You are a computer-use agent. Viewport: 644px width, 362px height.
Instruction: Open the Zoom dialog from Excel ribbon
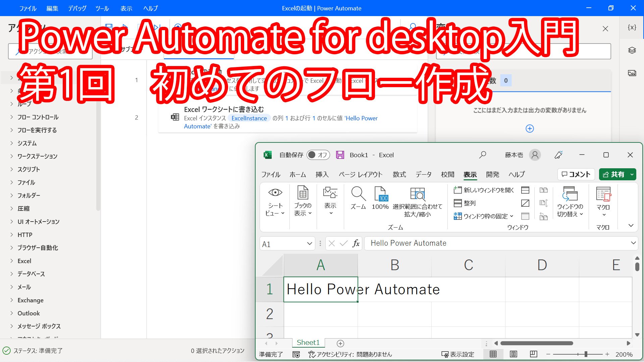coord(358,198)
